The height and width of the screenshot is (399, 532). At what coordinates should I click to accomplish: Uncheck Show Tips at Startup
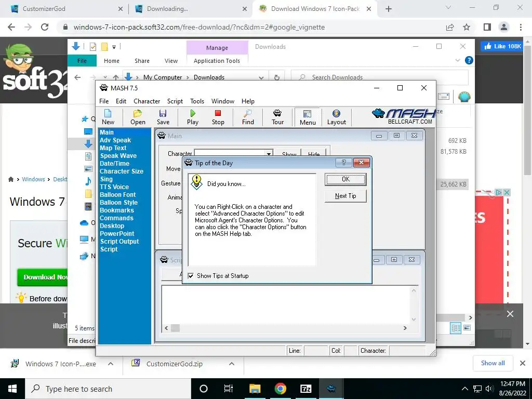pos(191,276)
